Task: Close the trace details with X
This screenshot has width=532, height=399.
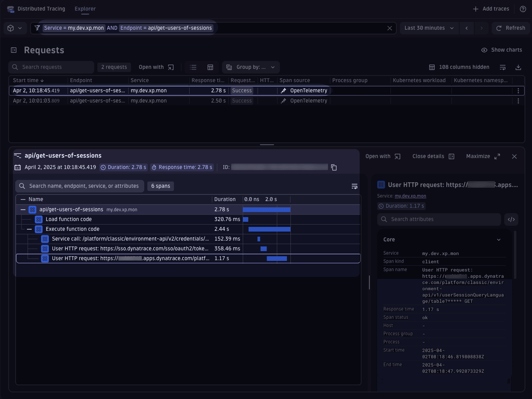Action: click(x=514, y=156)
